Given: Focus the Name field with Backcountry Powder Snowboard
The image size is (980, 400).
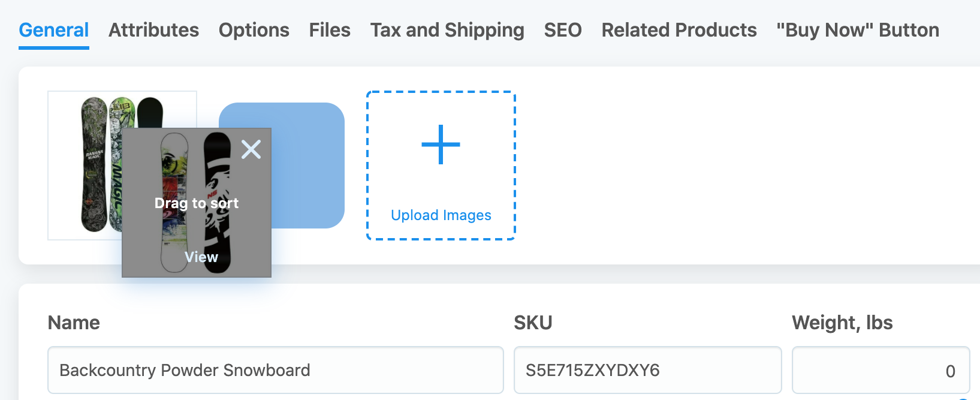Looking at the screenshot, I should pyautogui.click(x=276, y=370).
